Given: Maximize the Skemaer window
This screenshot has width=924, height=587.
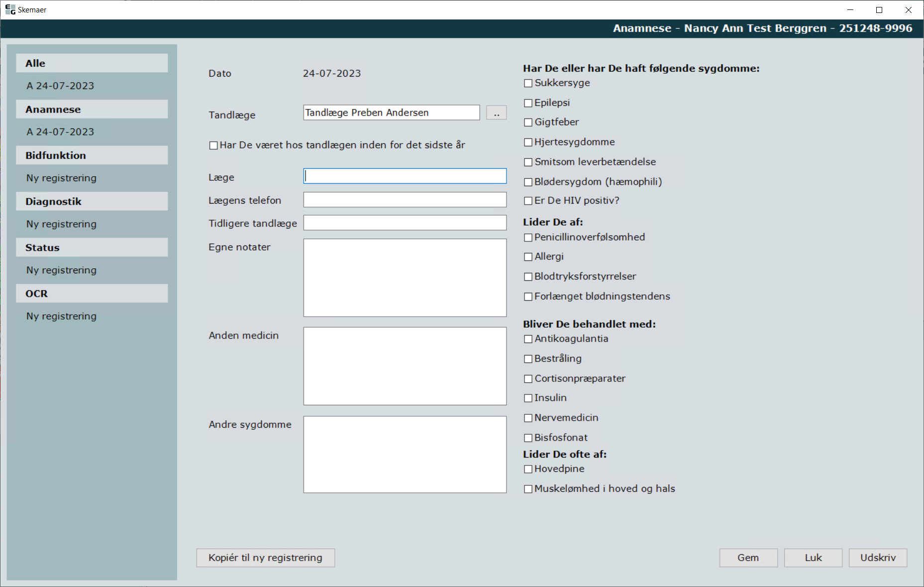Looking at the screenshot, I should (x=879, y=10).
